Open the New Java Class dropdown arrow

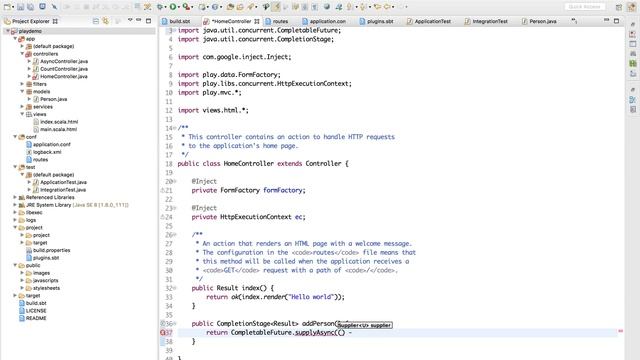tap(220, 7)
